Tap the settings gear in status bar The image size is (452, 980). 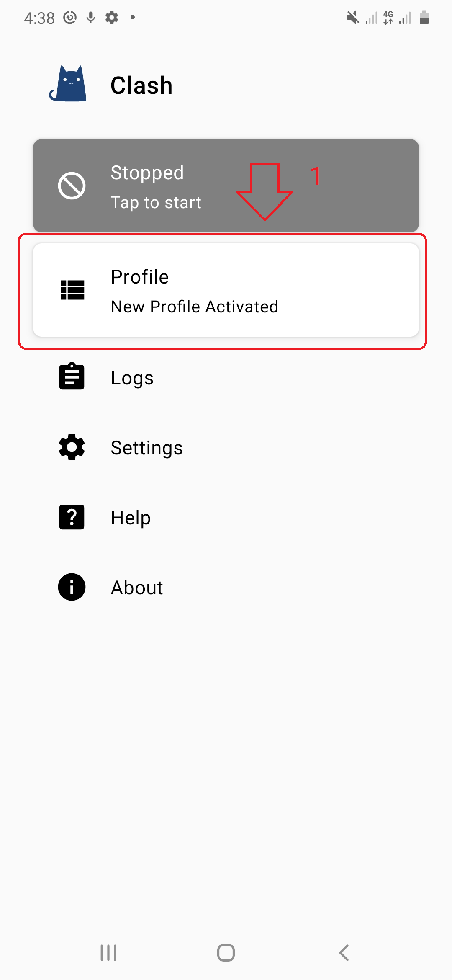(x=112, y=18)
